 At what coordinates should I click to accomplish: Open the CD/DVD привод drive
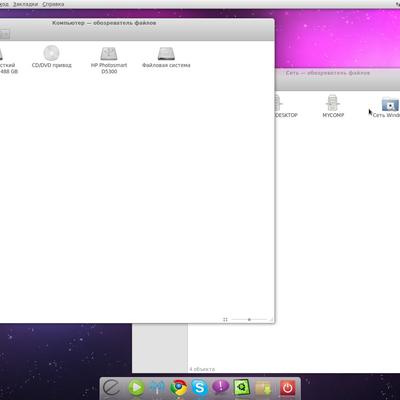pos(51,57)
